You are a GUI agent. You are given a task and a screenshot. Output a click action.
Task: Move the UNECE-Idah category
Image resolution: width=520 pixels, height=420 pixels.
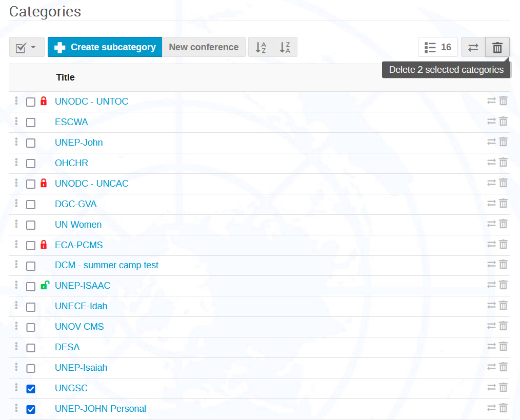491,306
